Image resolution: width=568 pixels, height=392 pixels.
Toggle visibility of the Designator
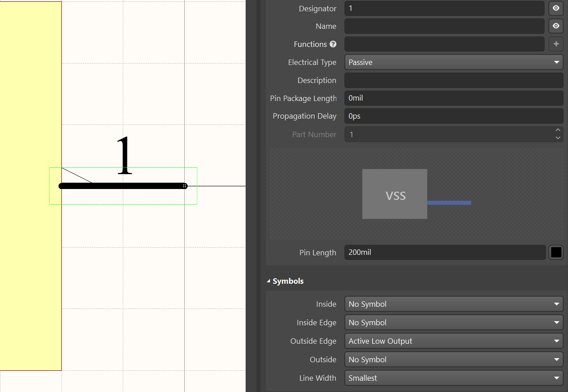click(555, 8)
